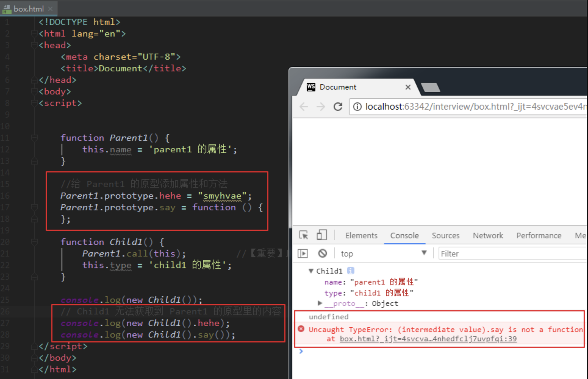
Task: Click the browser reload page icon
Action: click(x=338, y=107)
